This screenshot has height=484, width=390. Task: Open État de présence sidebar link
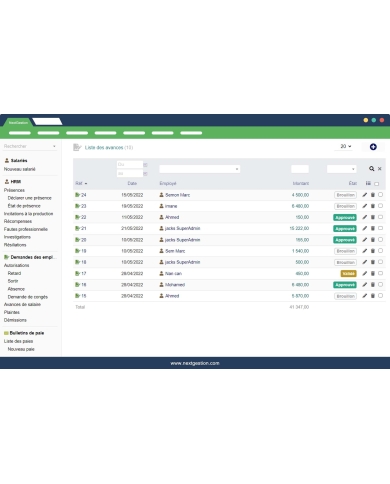(x=24, y=206)
